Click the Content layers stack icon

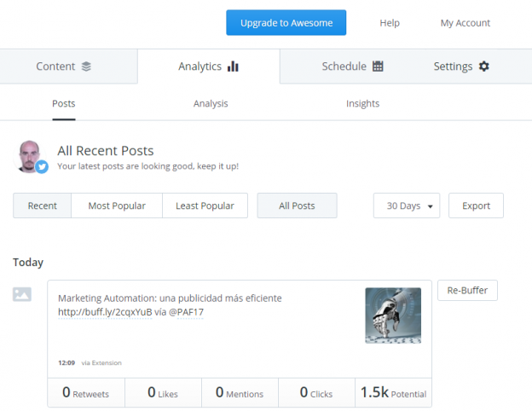click(x=86, y=67)
